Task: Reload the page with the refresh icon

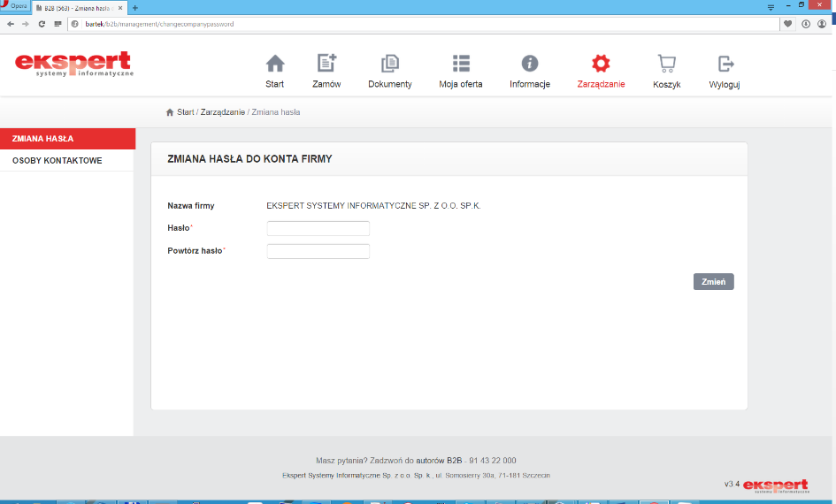Action: [42, 24]
